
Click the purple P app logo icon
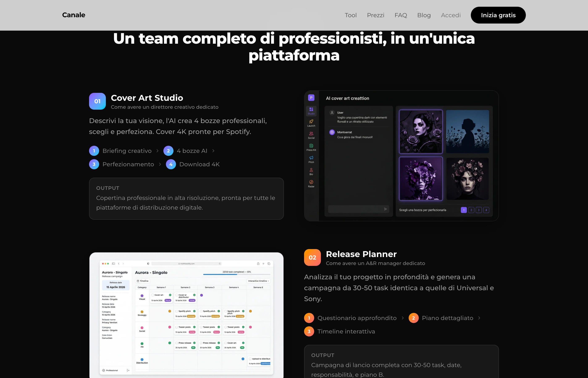pos(311,97)
